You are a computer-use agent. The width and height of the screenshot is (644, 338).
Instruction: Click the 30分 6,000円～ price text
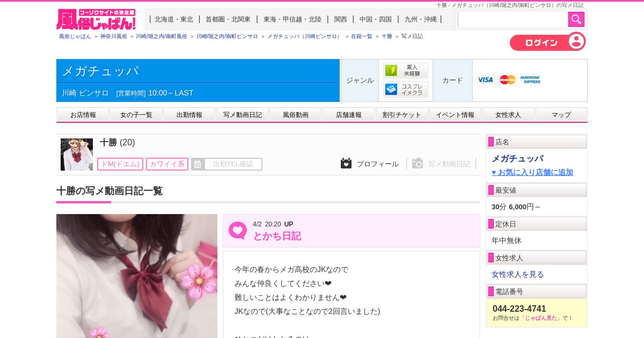pos(516,207)
